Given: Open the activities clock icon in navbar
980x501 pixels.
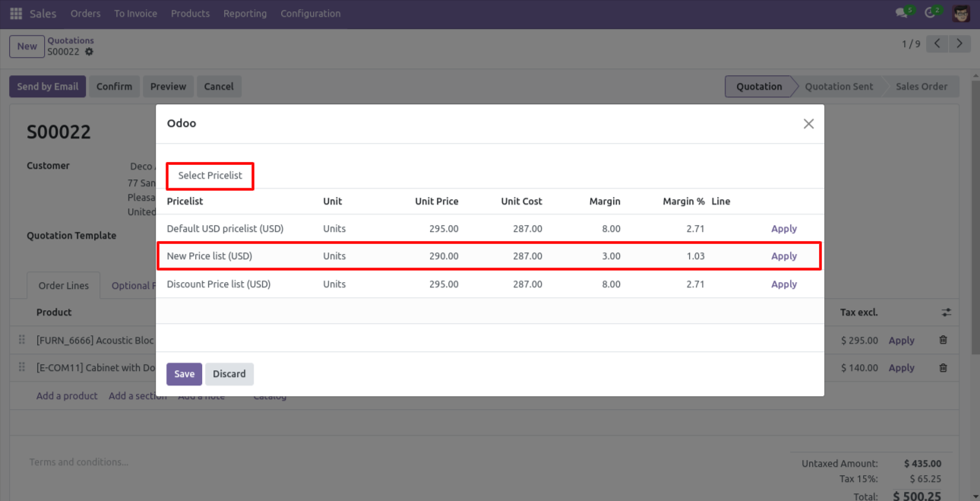Looking at the screenshot, I should (x=932, y=13).
